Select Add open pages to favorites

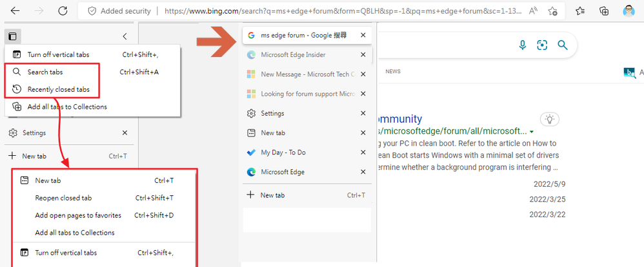[104, 215]
